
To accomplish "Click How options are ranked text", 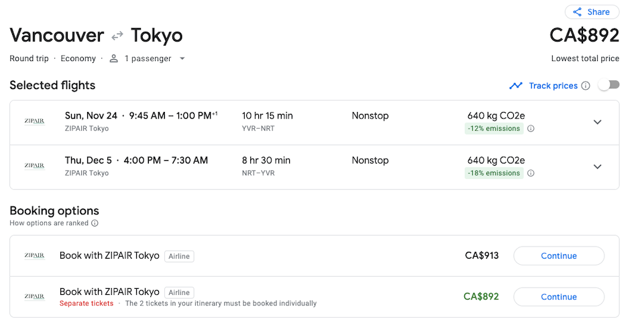I will click(x=49, y=223).
